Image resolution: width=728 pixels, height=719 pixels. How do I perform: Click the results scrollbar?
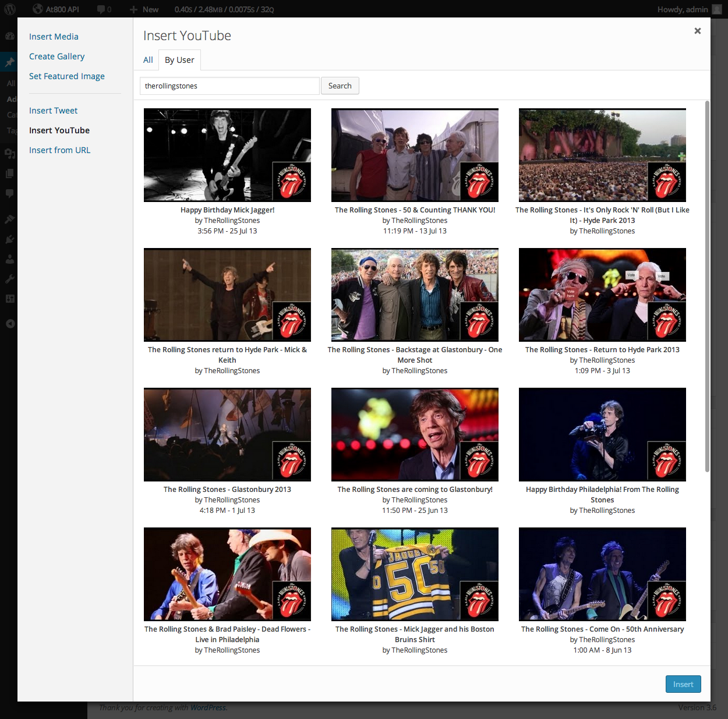(x=707, y=286)
